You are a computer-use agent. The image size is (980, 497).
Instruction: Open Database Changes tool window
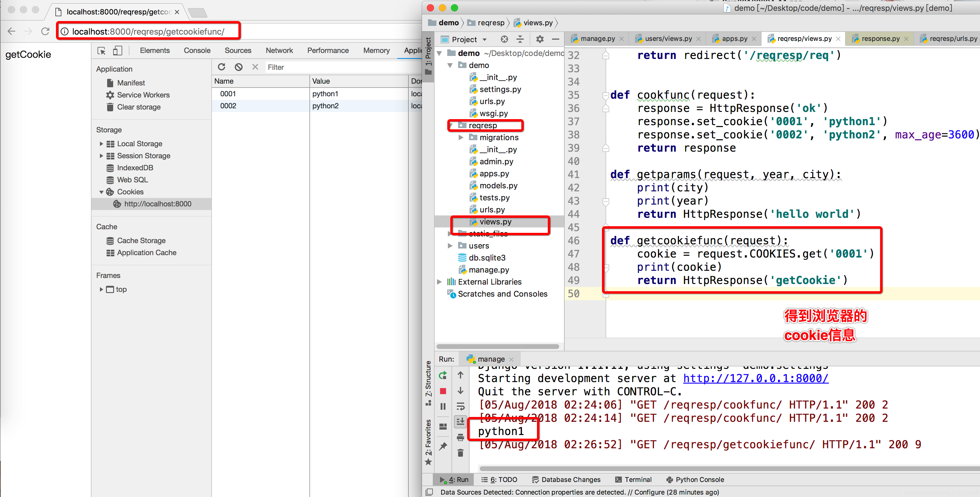click(x=566, y=480)
